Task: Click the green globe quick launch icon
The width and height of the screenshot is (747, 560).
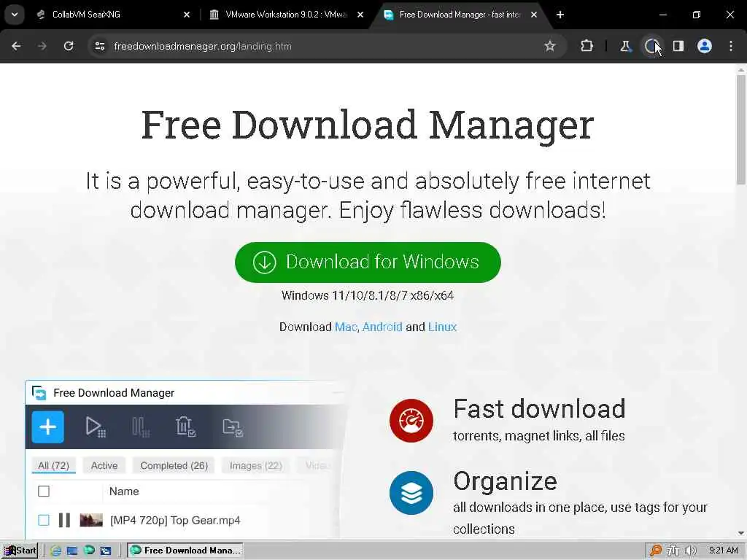Action: click(x=89, y=551)
